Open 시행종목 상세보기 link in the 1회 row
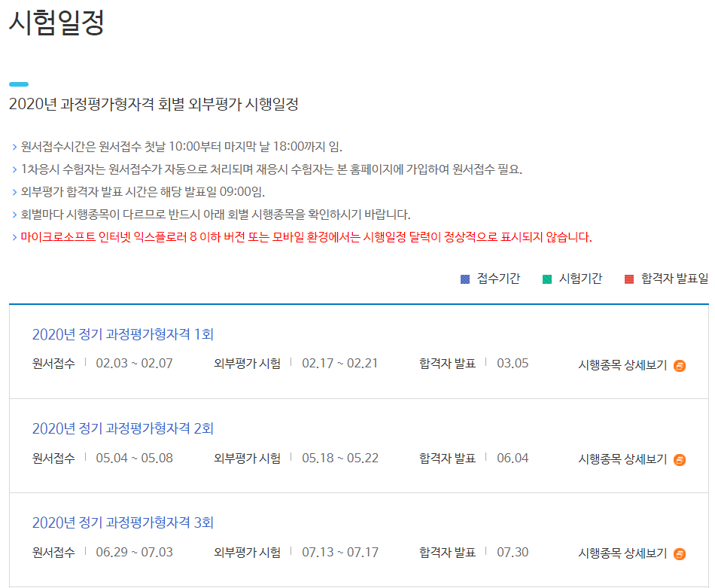The height and width of the screenshot is (588, 715). [622, 365]
